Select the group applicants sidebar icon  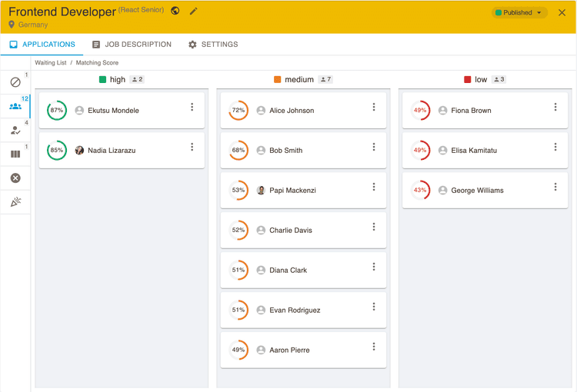(15, 106)
